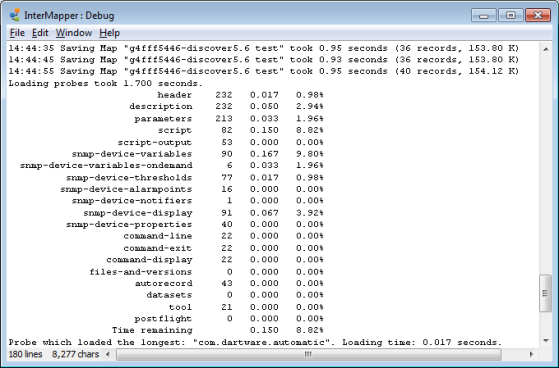The image size is (559, 368).
Task: Click the horizontal scrollbar left arrow
Action: click(x=108, y=354)
